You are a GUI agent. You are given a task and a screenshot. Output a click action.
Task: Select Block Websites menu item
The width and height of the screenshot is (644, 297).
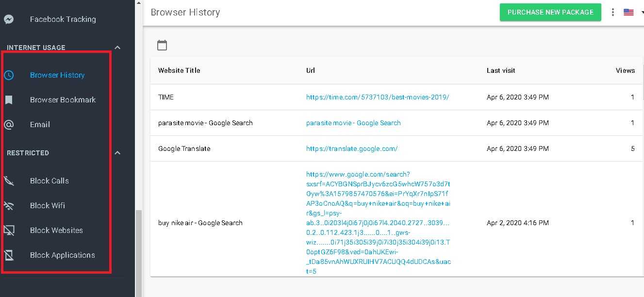coord(56,231)
